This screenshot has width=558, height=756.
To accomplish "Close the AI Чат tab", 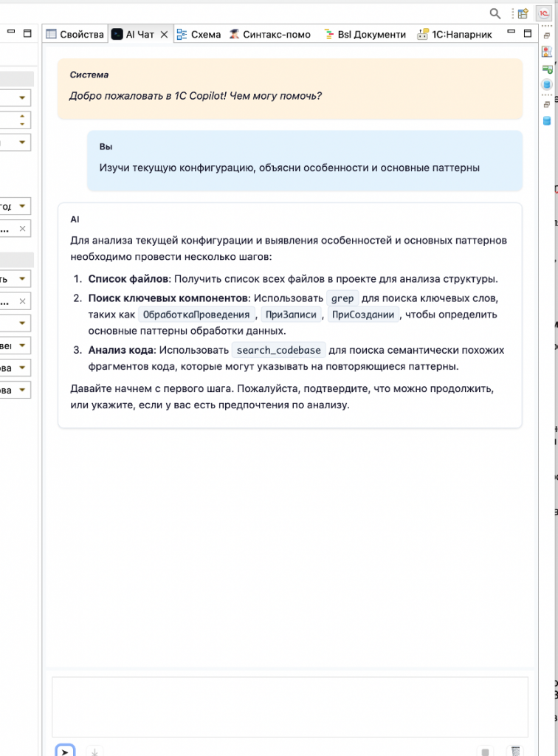I will click(164, 34).
